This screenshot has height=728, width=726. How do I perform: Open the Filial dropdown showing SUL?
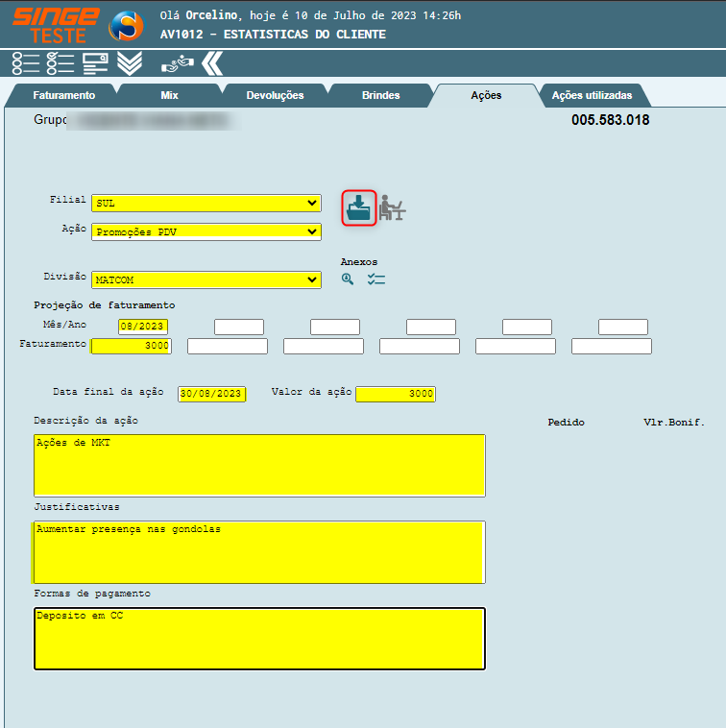[x=206, y=204]
